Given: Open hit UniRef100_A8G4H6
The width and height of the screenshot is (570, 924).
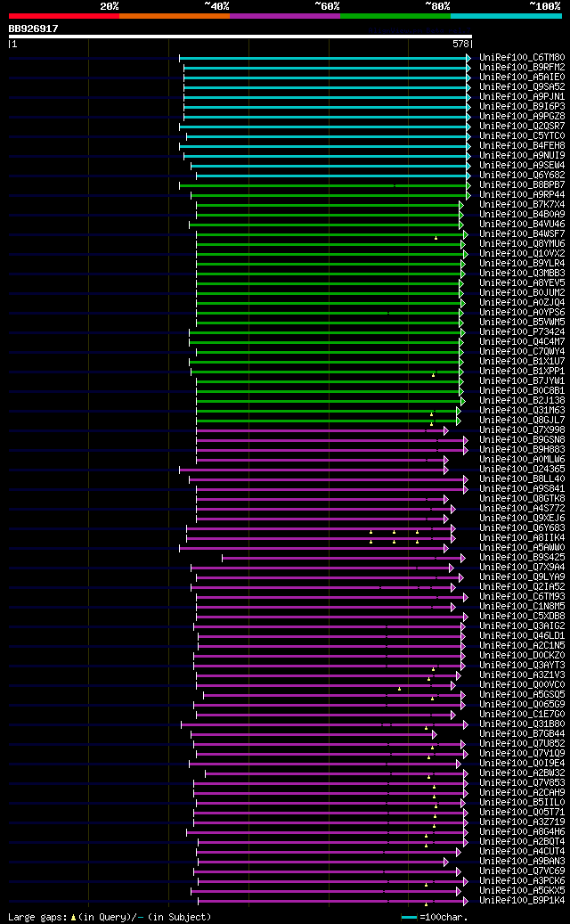Looking at the screenshot, I should click(x=522, y=832).
